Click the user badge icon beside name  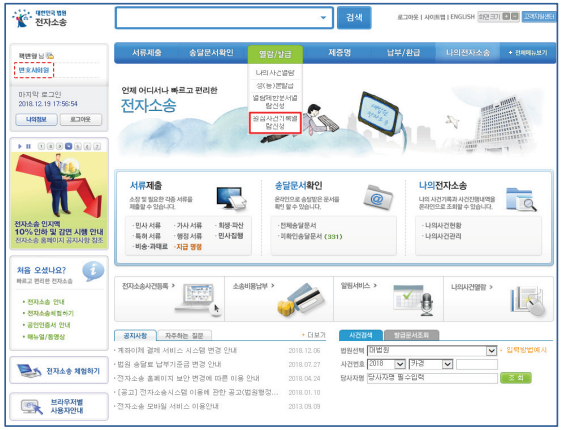coord(50,56)
